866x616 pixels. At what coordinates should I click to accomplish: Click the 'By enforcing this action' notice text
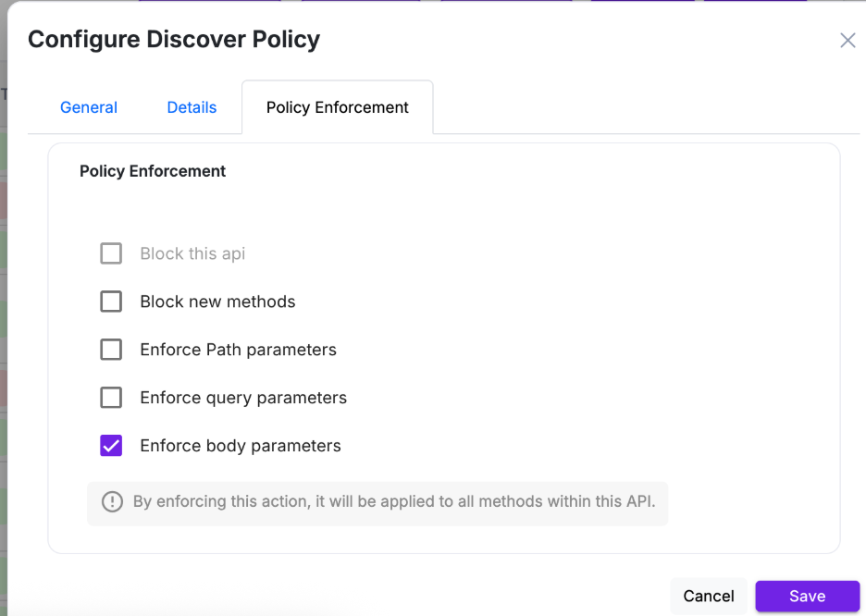coord(394,502)
